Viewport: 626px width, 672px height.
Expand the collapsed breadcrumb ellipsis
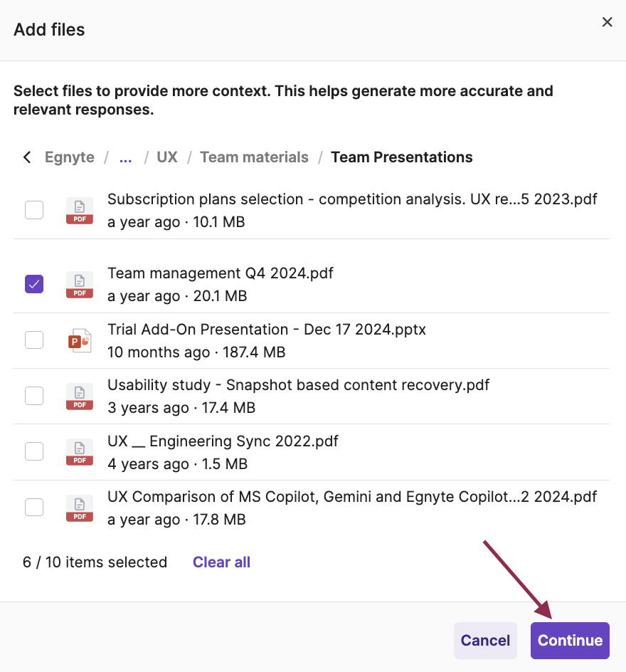(125, 157)
